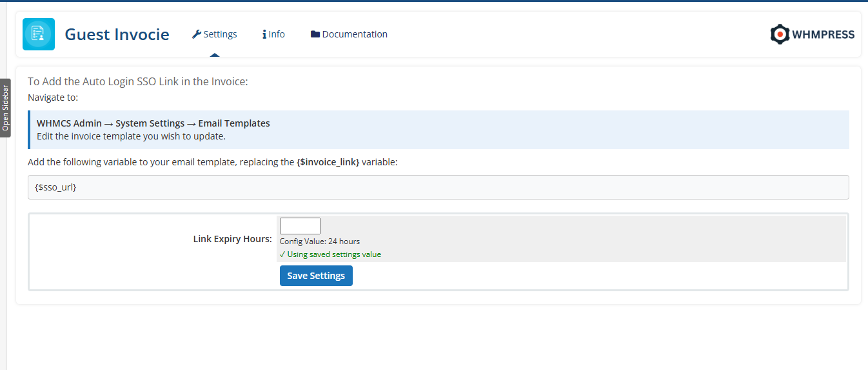Switch to the Info tab

point(277,34)
